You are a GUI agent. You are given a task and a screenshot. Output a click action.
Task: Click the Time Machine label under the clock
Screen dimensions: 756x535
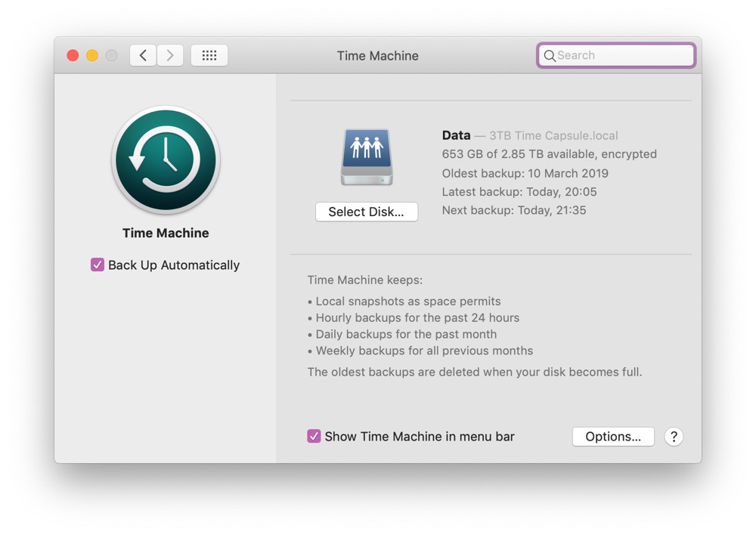click(166, 233)
